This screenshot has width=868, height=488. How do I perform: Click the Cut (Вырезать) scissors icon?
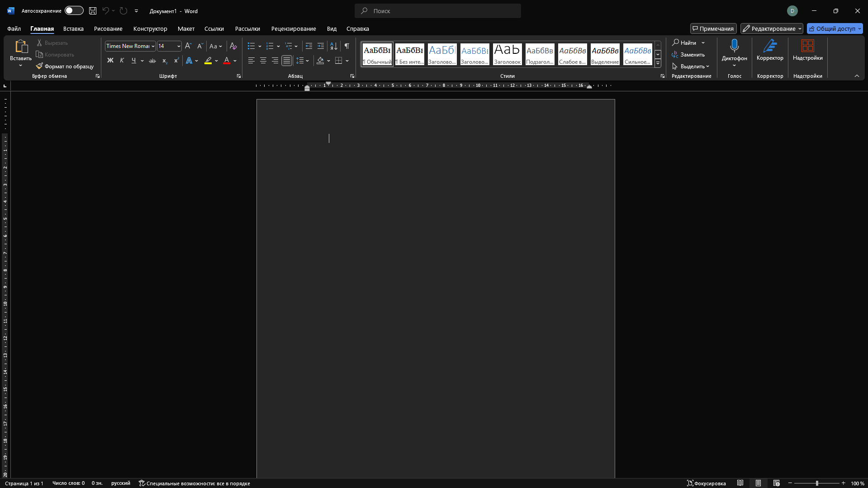(39, 43)
